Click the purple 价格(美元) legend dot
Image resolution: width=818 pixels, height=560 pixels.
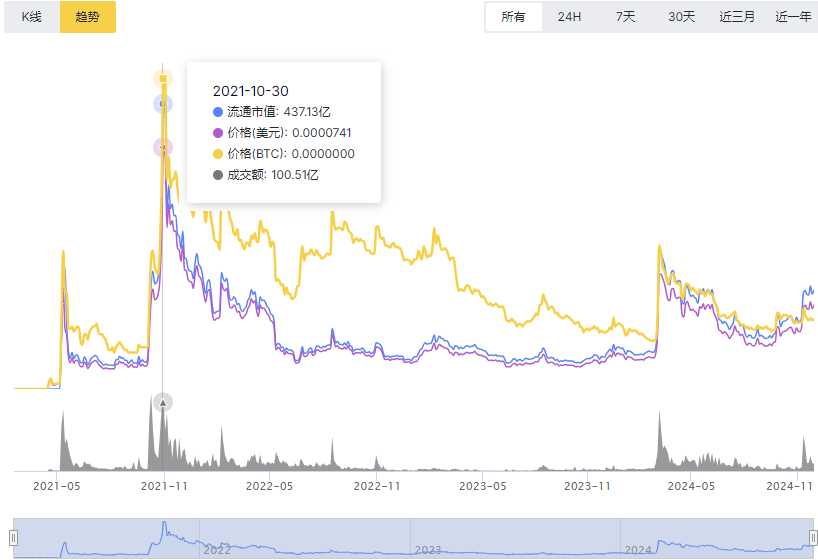(218, 133)
